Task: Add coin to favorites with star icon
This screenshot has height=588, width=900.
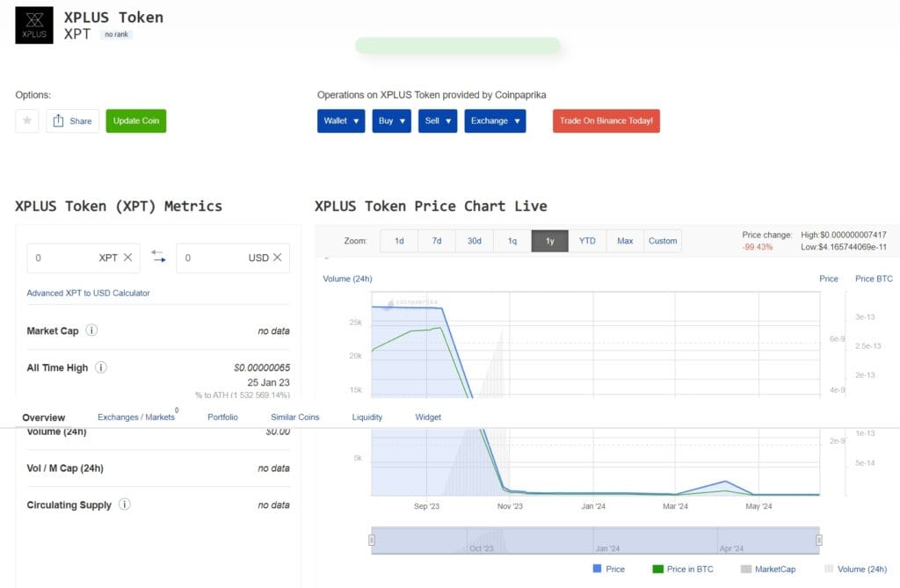Action: coord(27,120)
